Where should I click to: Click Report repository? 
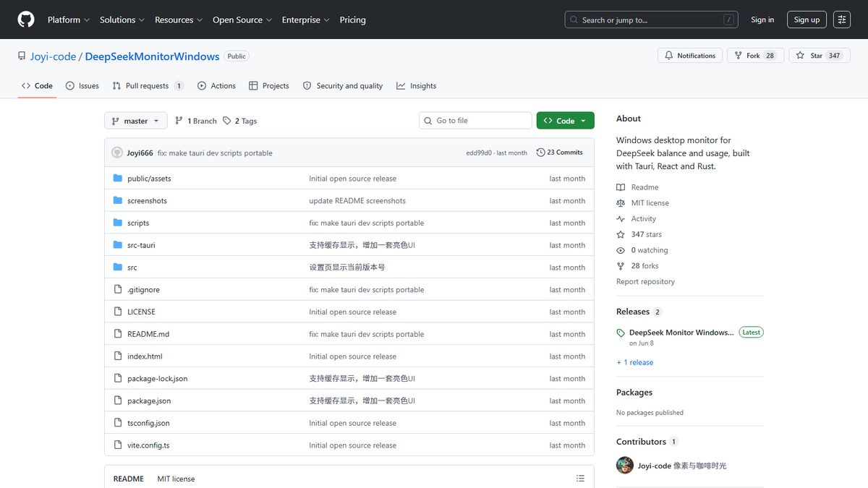pyautogui.click(x=645, y=282)
